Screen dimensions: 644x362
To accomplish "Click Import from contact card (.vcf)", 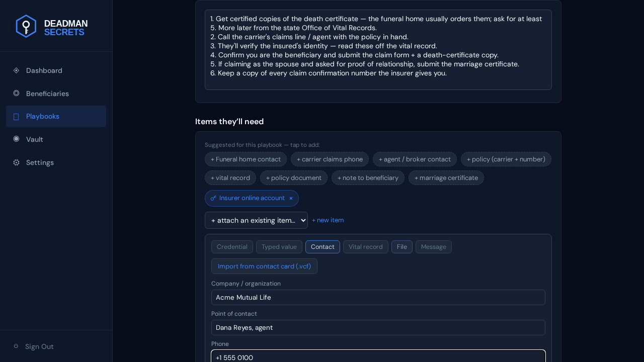I will pyautogui.click(x=264, y=266).
